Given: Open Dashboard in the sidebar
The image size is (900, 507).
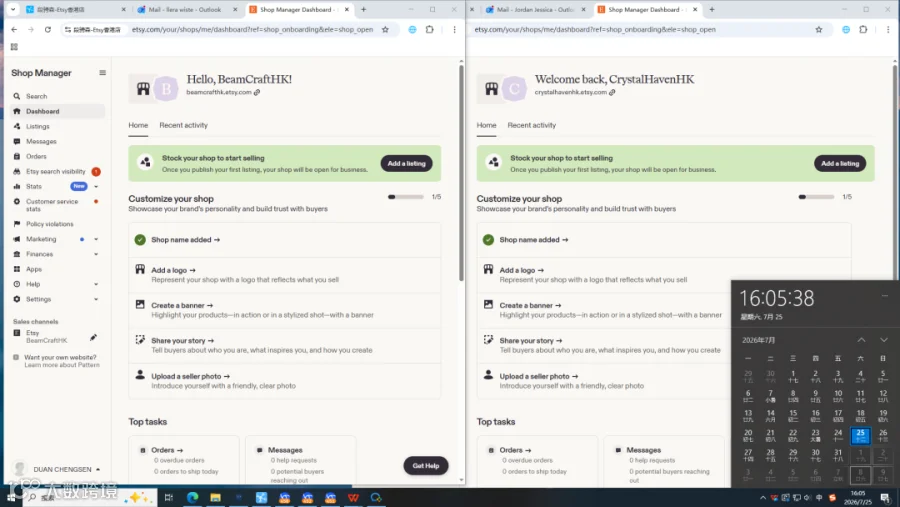Looking at the screenshot, I should (x=57, y=111).
